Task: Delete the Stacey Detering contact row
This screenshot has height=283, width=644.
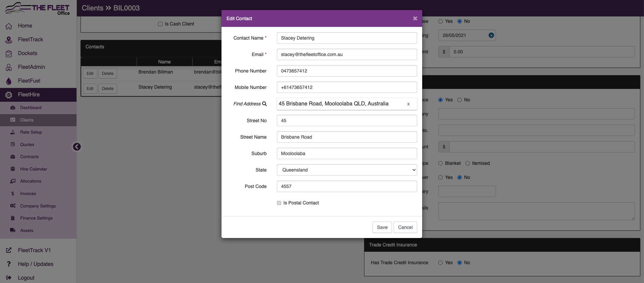Action: pyautogui.click(x=108, y=89)
